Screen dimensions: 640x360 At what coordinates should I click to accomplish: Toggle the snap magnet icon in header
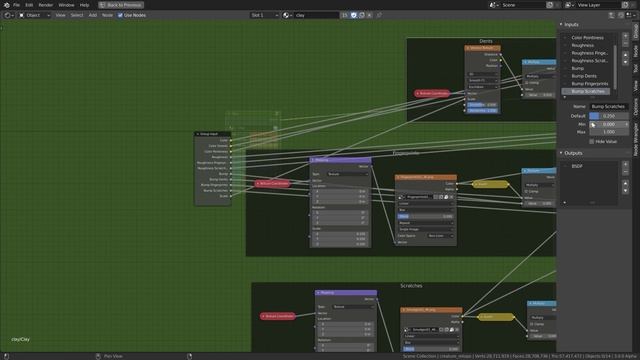(621, 15)
